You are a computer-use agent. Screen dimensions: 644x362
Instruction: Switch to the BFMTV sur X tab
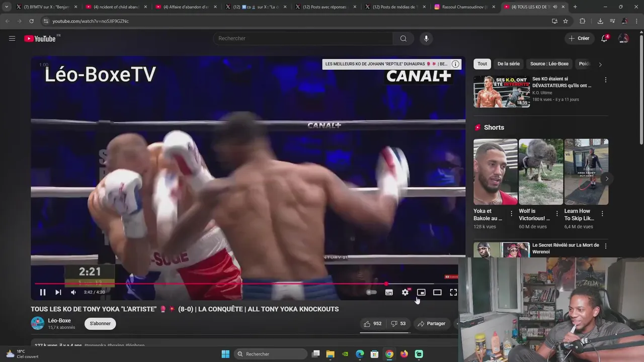pos(46,7)
